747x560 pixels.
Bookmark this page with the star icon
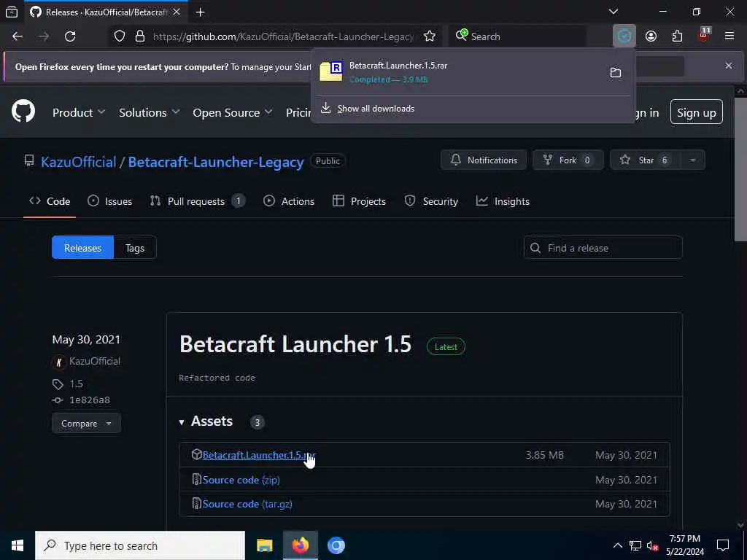click(x=429, y=36)
